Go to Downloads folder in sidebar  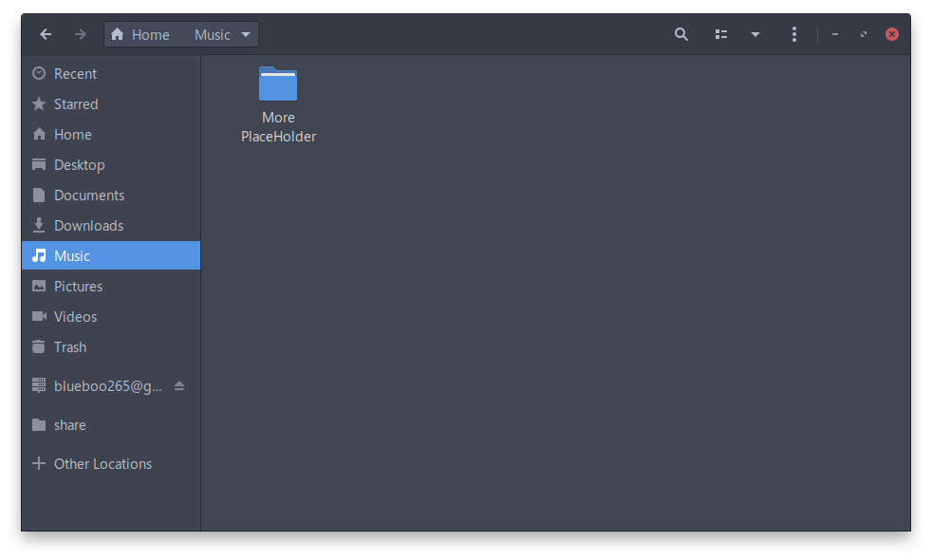88,226
